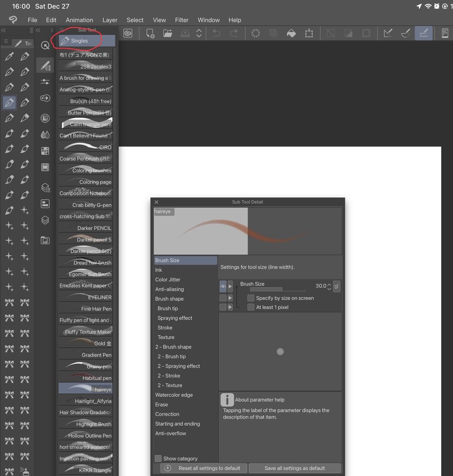453x476 pixels.
Task: Click the Clip Studio launcher icon
Action: (x=128, y=33)
